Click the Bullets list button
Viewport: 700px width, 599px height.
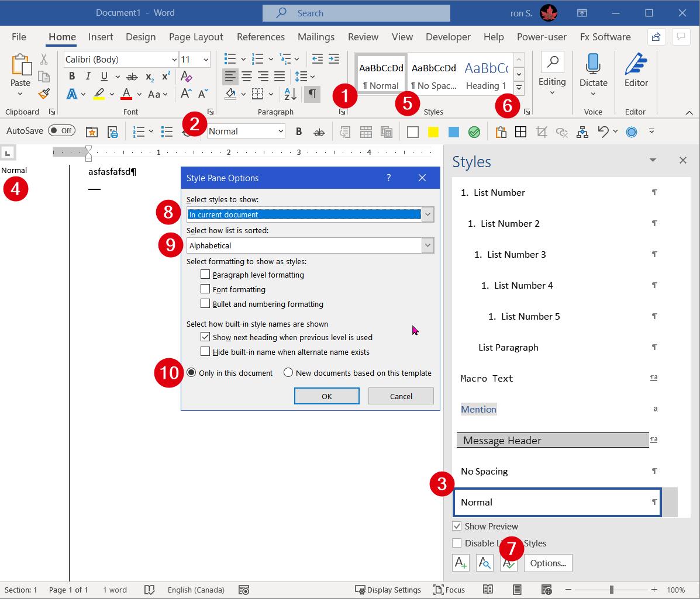pyautogui.click(x=230, y=59)
